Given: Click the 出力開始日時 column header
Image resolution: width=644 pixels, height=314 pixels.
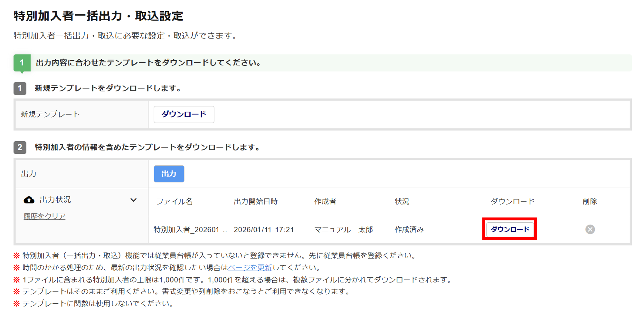Looking at the screenshot, I should tap(256, 201).
